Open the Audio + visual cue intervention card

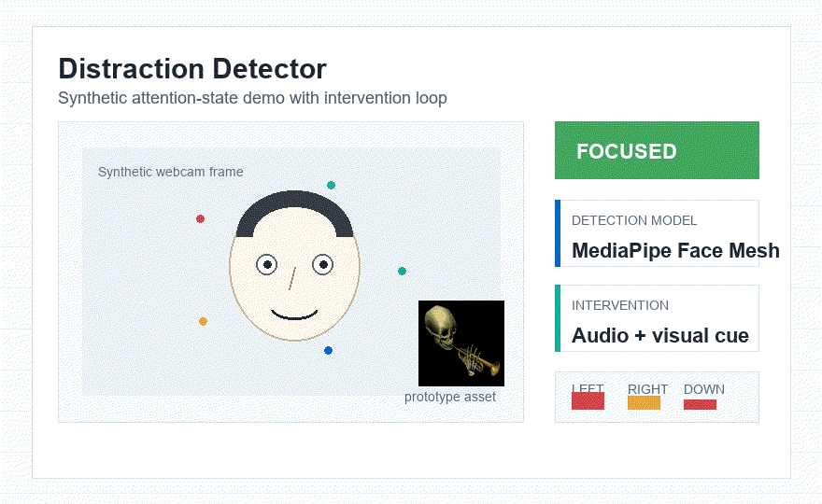tap(657, 318)
